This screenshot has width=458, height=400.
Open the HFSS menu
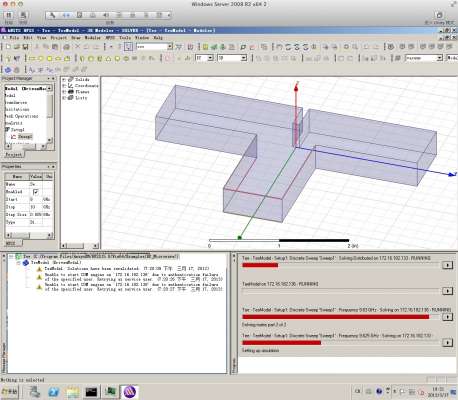click(110, 38)
